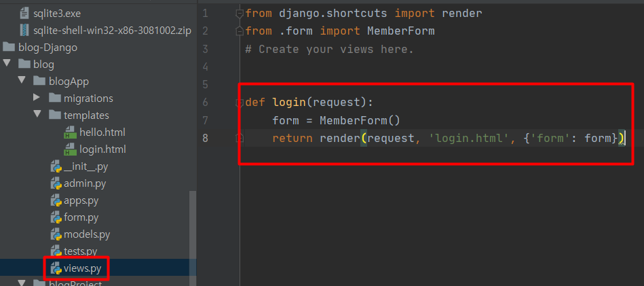Viewport: 644px width, 286px height.
Task: Open form.py file
Action: coord(81,217)
